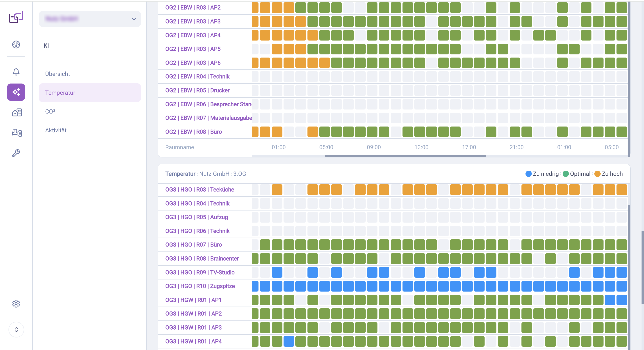Screen dimensions: 644x350
Task: Toggle the 'Zu niedrig' legend entry
Action: point(542,174)
